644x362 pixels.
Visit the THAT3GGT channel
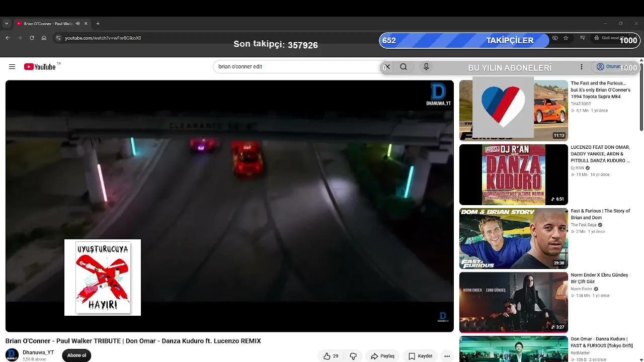point(581,104)
